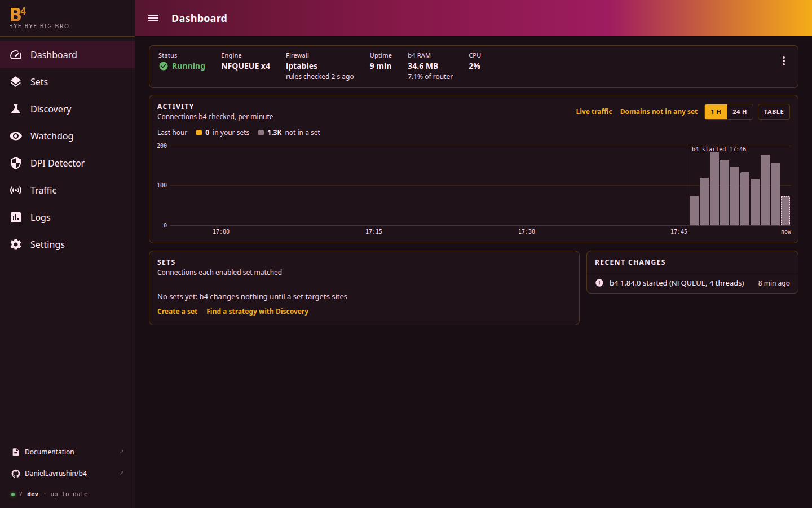Select DPI Detector in sidebar

68,163
